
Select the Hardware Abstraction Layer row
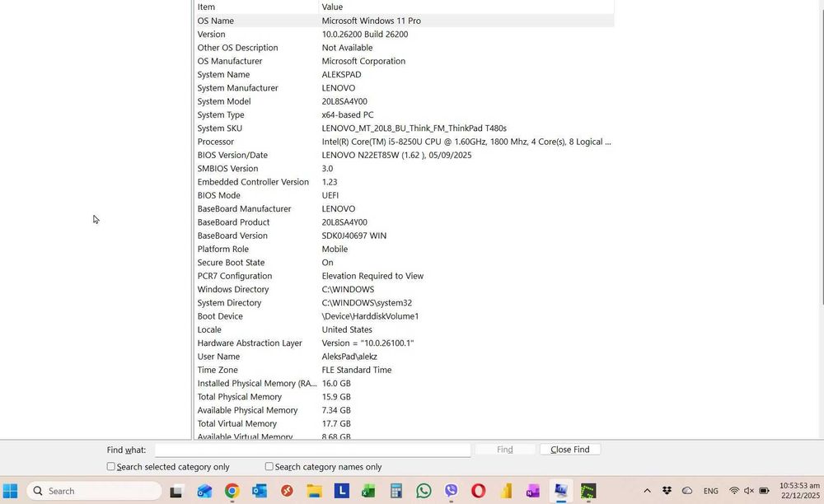click(404, 343)
